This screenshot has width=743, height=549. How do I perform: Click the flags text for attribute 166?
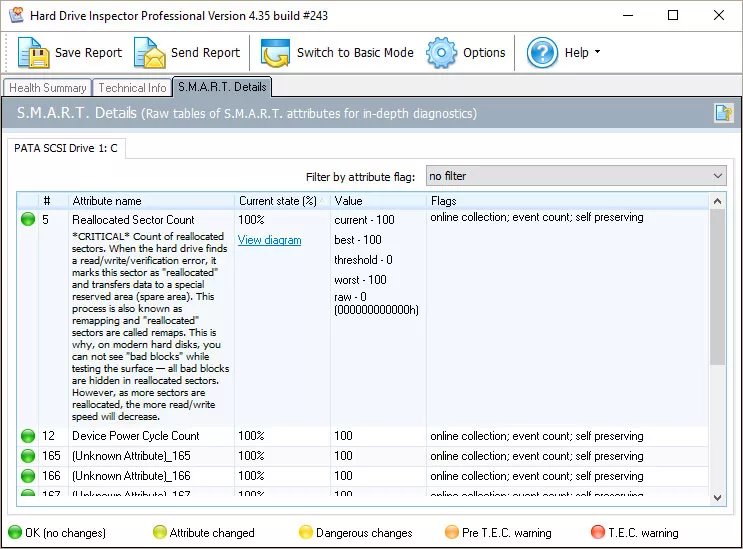pos(537,476)
